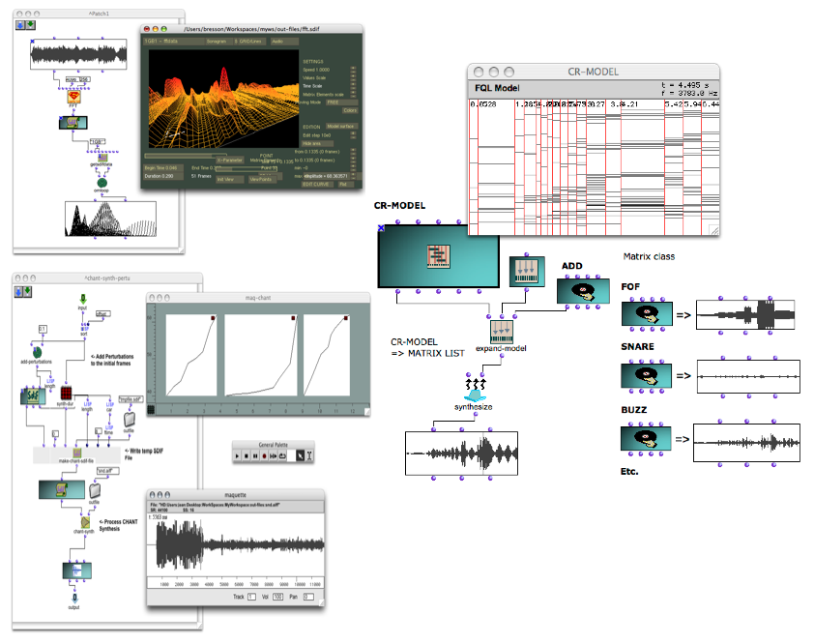
Task: Click the Vol input field in maquette window
Action: (278, 597)
